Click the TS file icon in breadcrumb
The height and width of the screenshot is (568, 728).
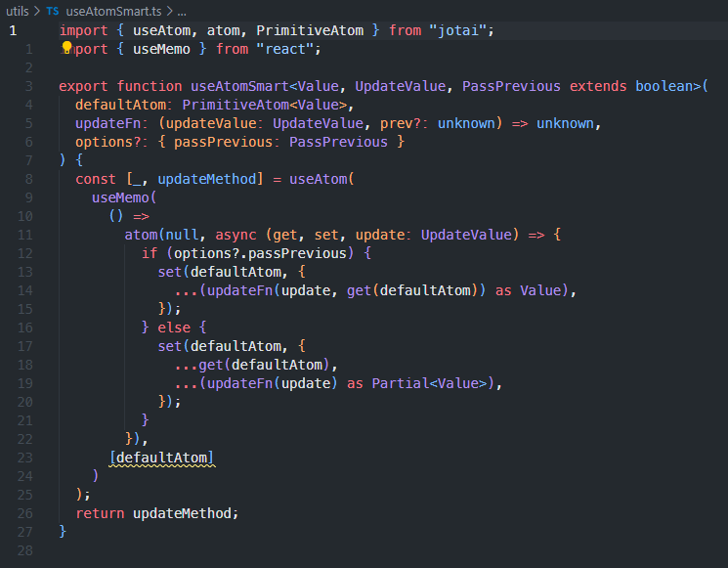(x=53, y=11)
